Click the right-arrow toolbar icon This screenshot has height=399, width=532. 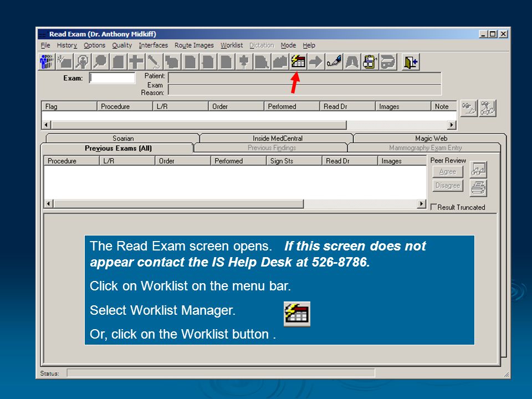[x=316, y=62]
